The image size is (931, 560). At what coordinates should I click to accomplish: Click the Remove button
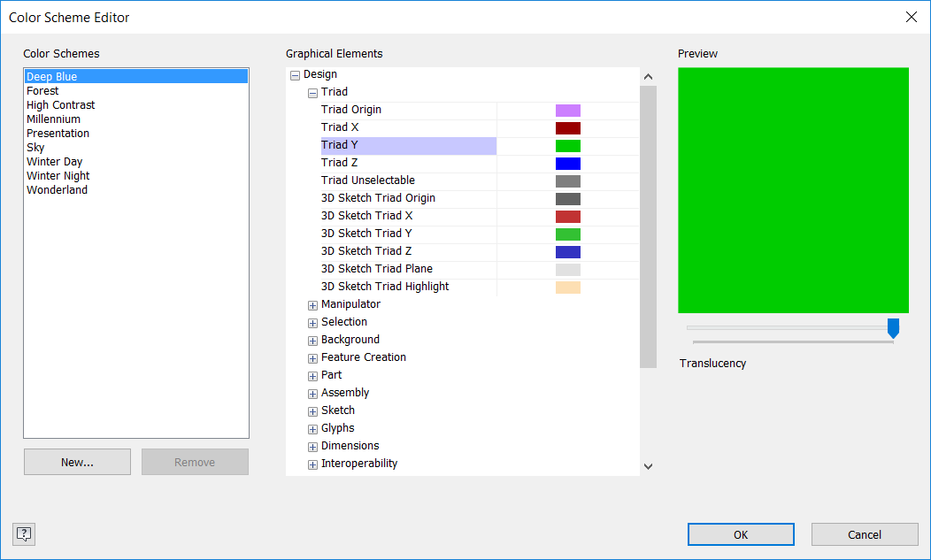point(195,462)
